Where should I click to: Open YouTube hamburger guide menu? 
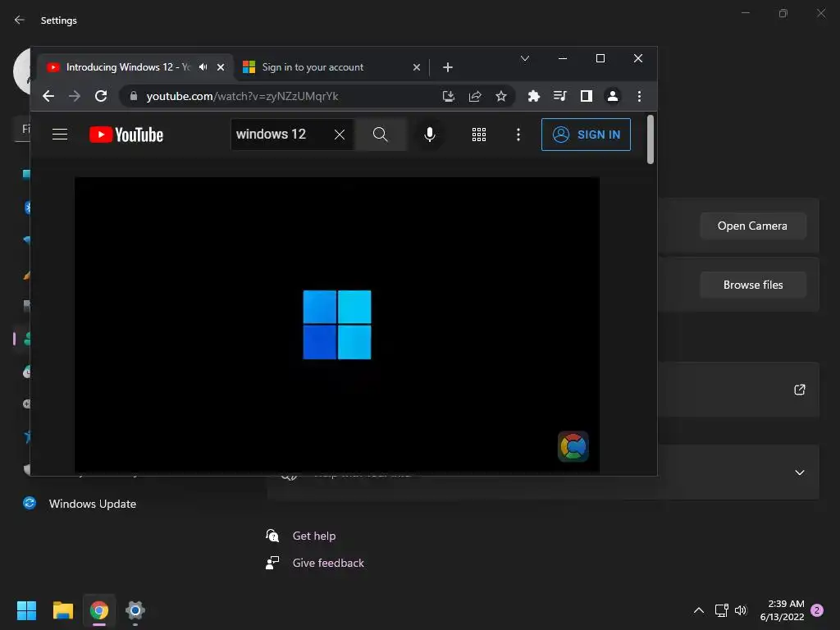coord(60,135)
